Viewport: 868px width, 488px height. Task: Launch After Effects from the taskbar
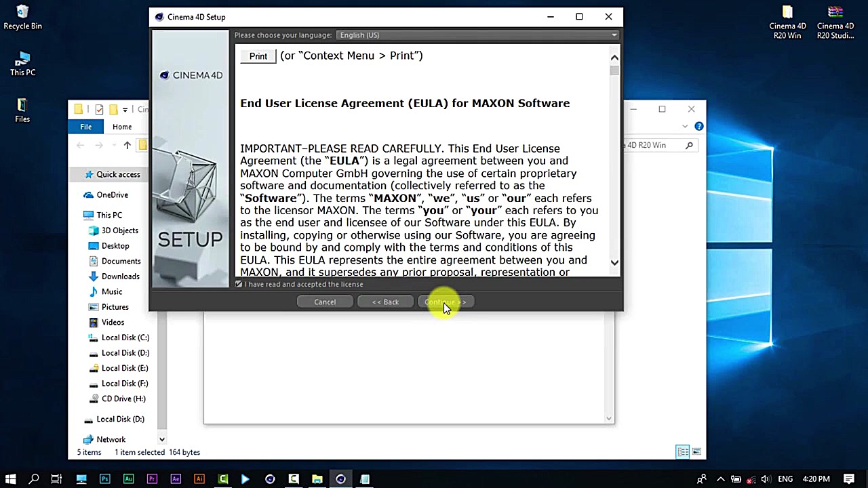pos(176,479)
